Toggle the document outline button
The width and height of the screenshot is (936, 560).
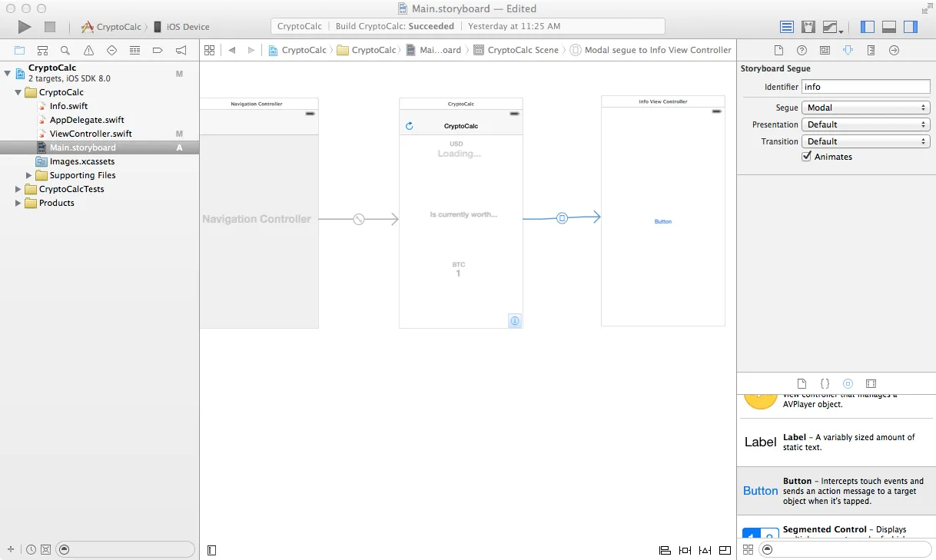(x=212, y=550)
